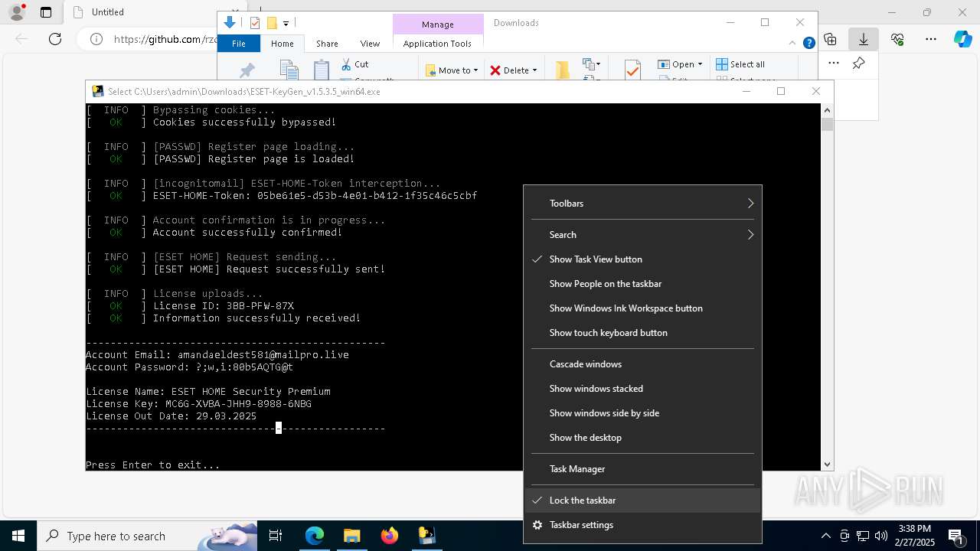Open Move to dropdown in Explorer

(452, 70)
